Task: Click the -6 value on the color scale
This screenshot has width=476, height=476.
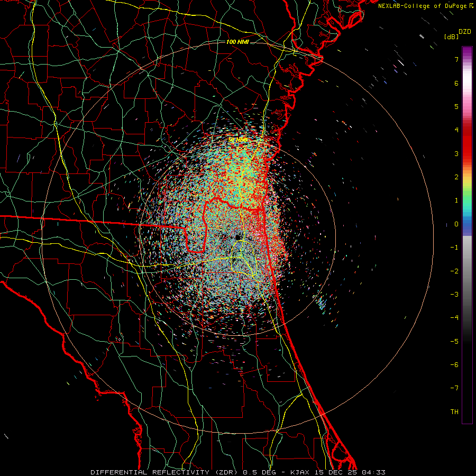Action: coord(454,365)
